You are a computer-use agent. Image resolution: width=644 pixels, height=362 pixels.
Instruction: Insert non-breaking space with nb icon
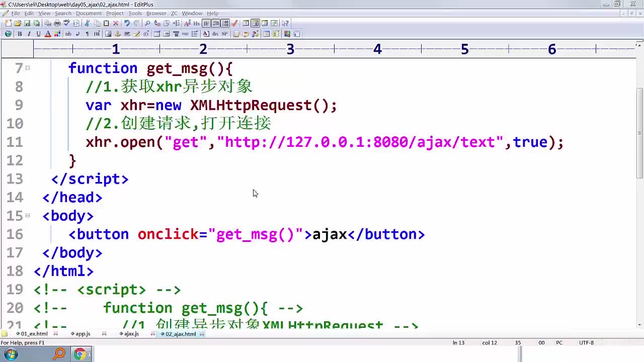[68, 34]
